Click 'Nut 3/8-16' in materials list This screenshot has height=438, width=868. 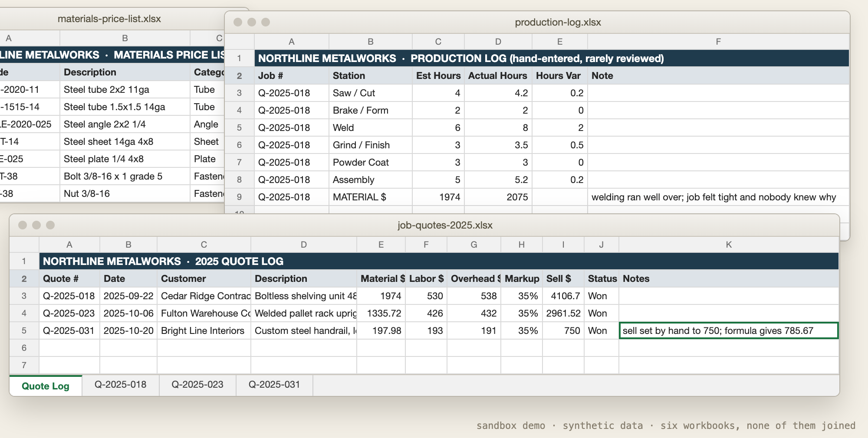[125, 193]
